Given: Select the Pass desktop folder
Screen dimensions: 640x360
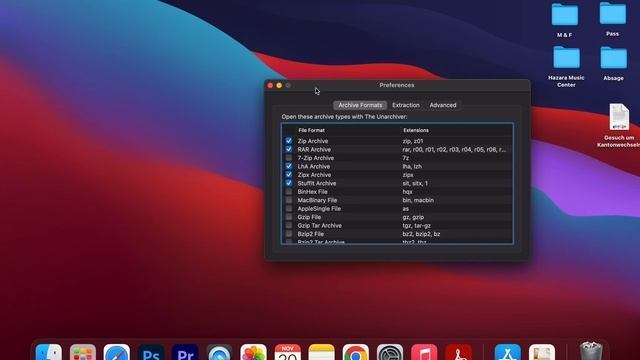Looking at the screenshot, I should 613,13.
